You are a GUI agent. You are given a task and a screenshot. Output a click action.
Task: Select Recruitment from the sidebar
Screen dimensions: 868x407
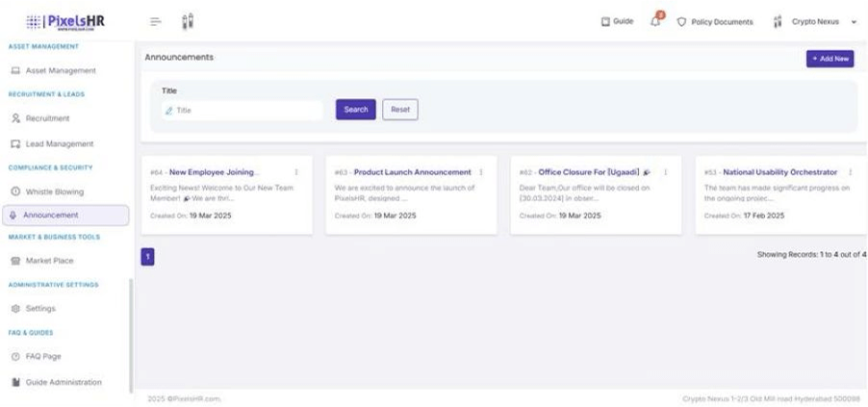pos(47,118)
